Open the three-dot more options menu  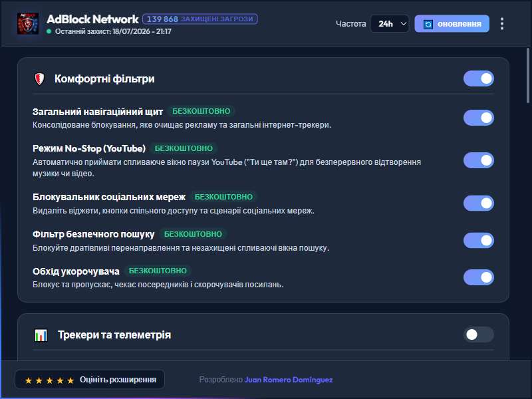click(502, 24)
